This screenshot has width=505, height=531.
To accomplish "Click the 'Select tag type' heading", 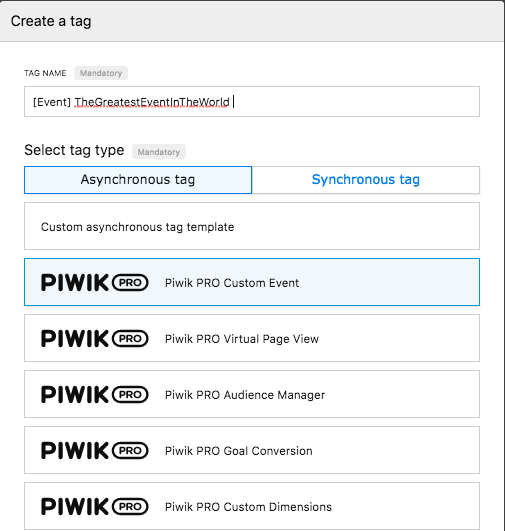I will click(x=74, y=150).
